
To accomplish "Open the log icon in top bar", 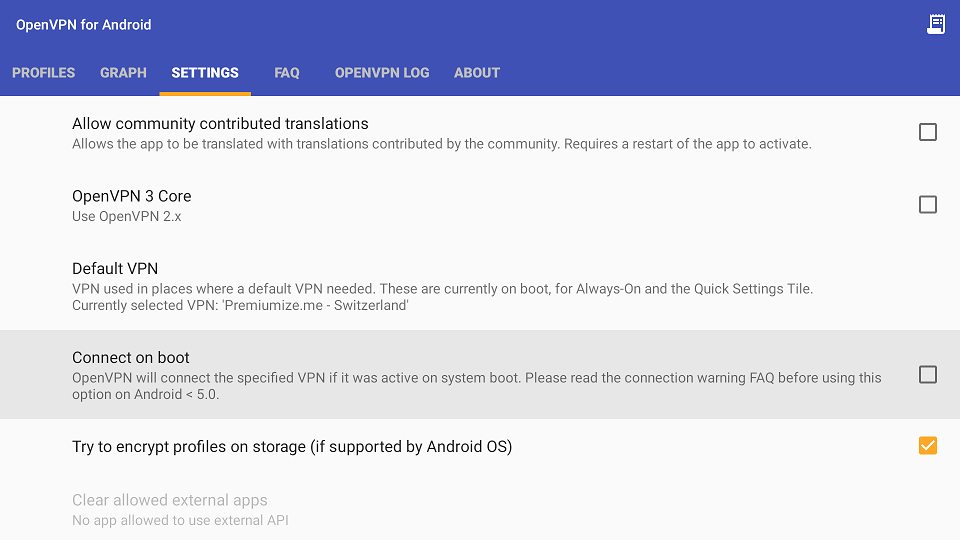I will click(x=936, y=24).
